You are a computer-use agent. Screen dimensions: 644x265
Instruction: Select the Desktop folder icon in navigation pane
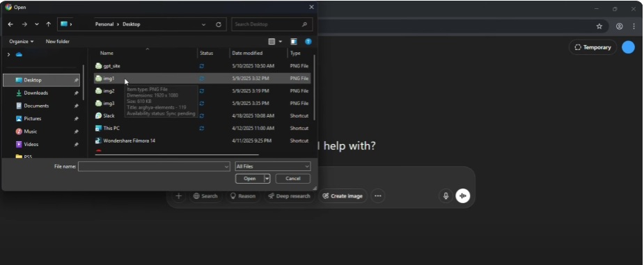tap(19, 80)
